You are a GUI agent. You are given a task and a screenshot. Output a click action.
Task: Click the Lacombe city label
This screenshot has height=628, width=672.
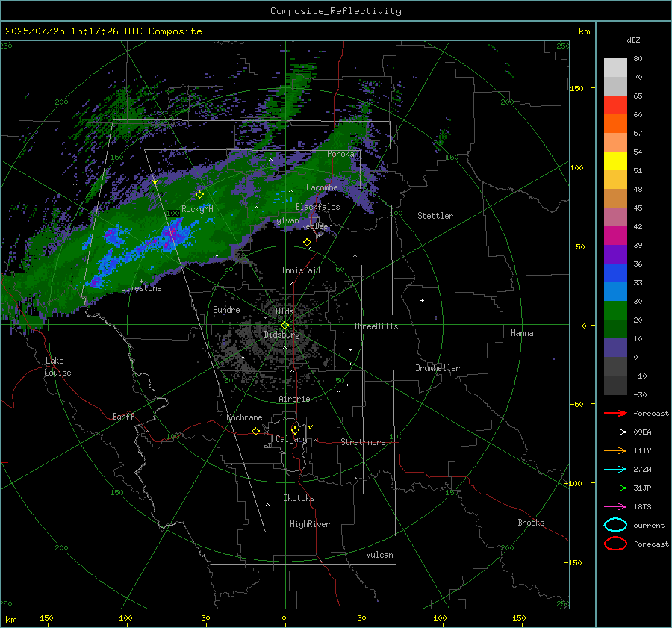322,187
